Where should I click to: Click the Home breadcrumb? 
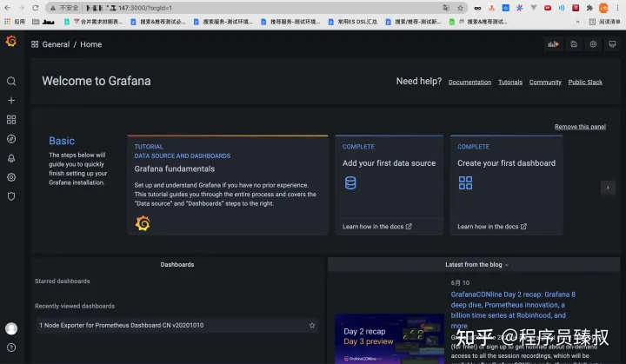[x=91, y=44]
